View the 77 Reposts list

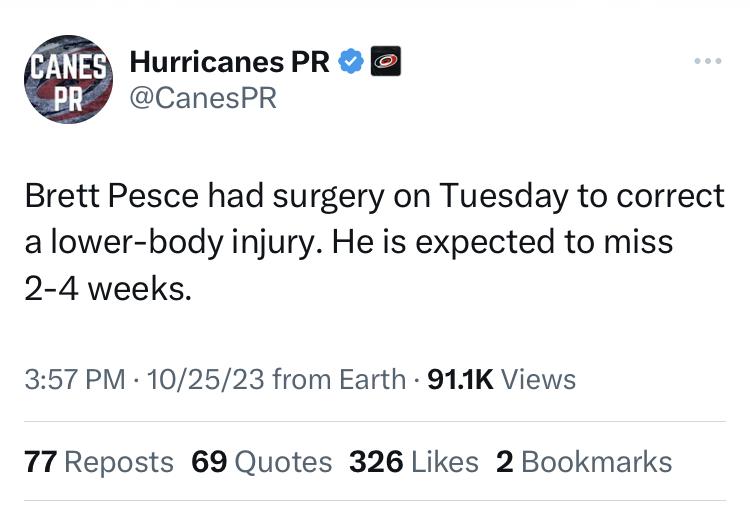coord(97,462)
